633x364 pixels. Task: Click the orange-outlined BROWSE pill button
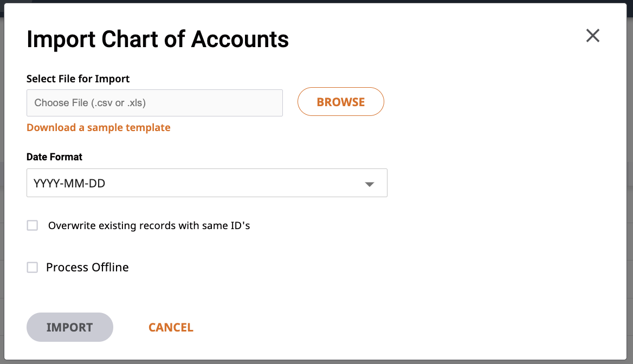[341, 102]
